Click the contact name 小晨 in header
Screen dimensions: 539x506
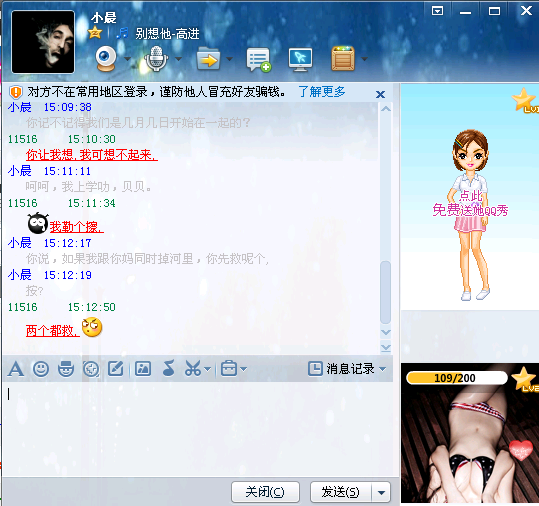click(x=104, y=18)
